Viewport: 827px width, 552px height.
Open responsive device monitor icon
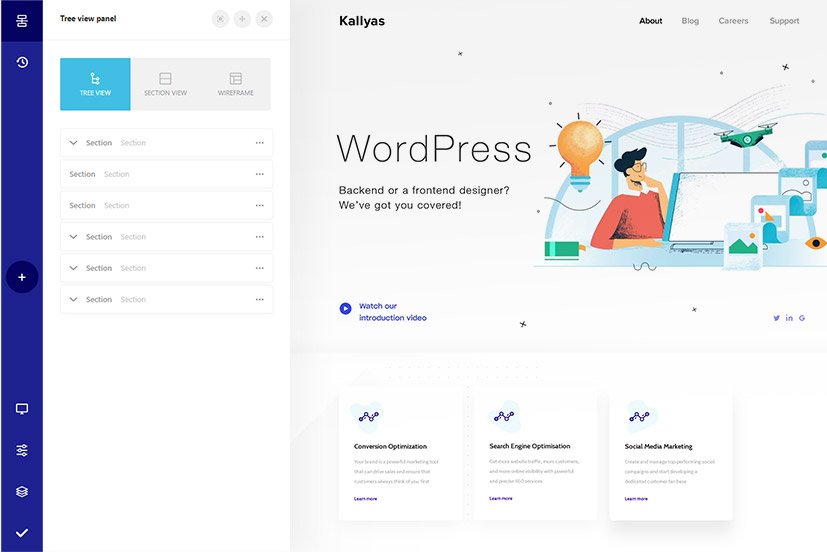(22, 409)
